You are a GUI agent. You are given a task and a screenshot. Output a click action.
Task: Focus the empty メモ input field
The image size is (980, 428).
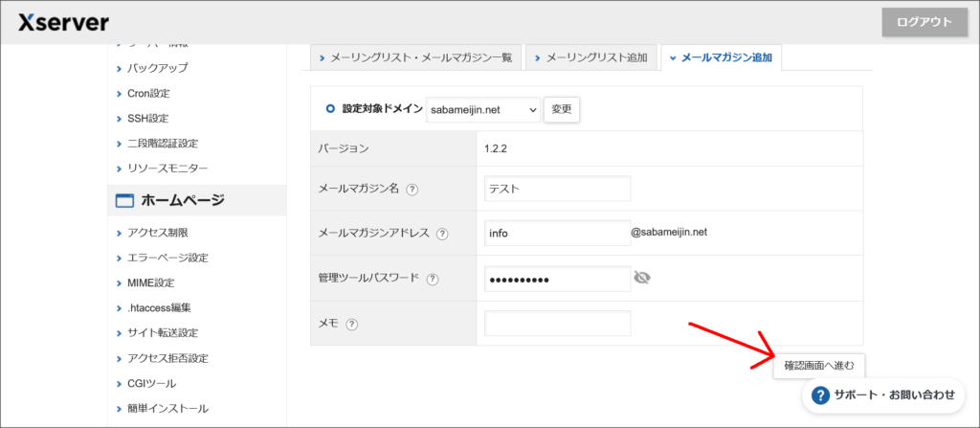(558, 324)
